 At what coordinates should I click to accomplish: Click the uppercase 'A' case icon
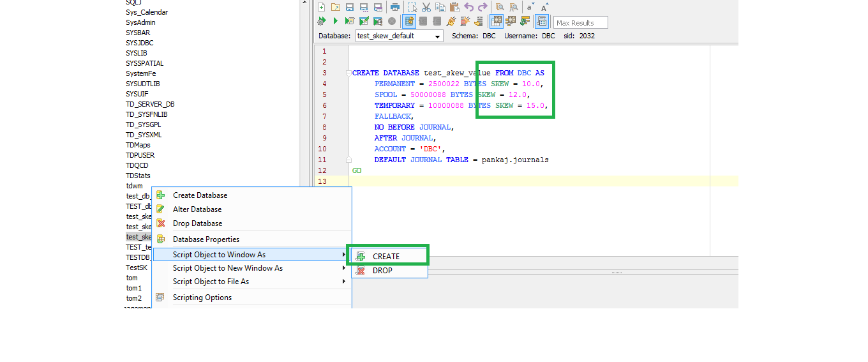[544, 7]
